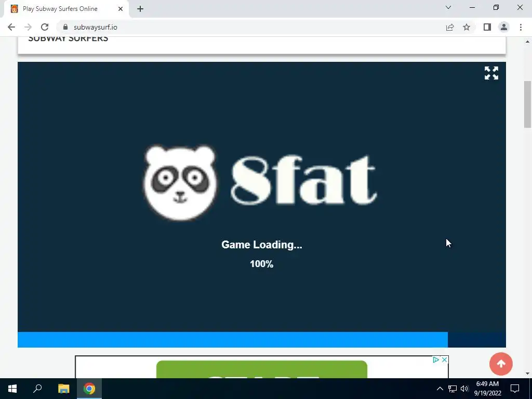This screenshot has width=532, height=399.
Task: Open the Windows Start menu
Action: 12,389
